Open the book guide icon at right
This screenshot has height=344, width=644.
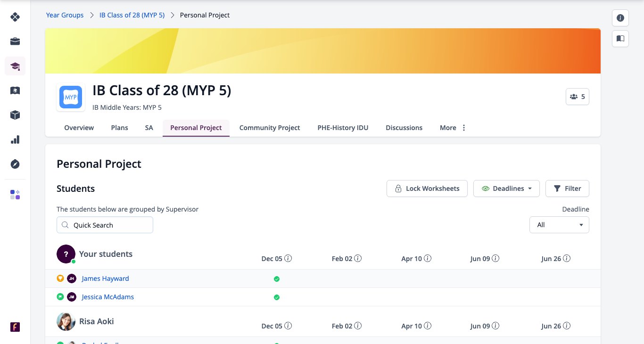[620, 39]
